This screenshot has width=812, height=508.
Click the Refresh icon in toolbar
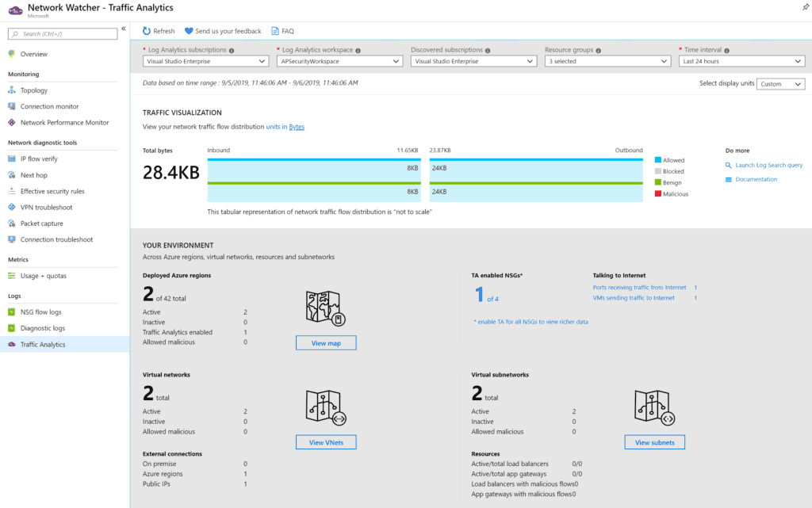147,31
